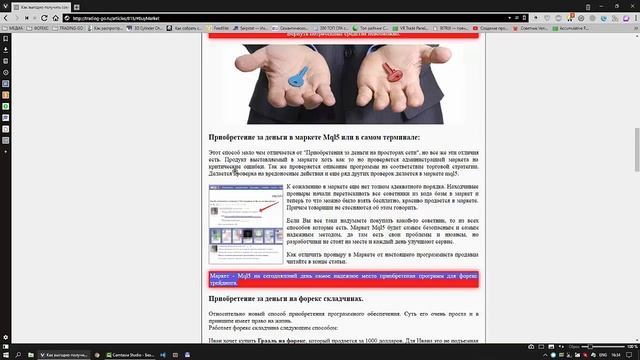Open the МЕДИА bookmarks folder
The height and width of the screenshot is (360, 640).
(13, 28)
